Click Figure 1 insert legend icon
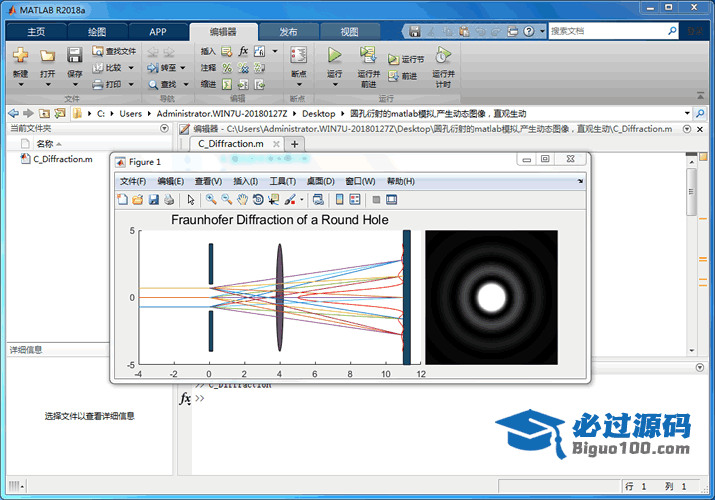 (354, 200)
